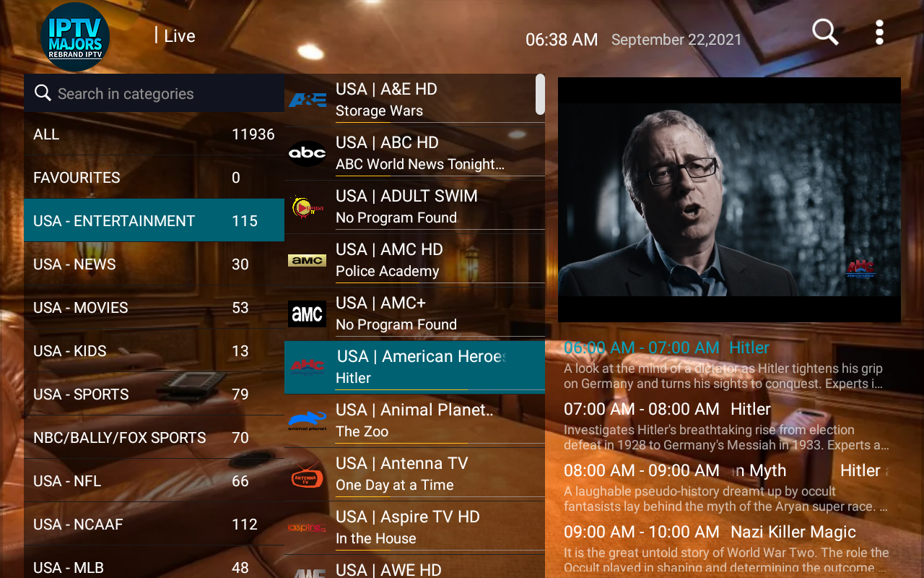Select the A&E channel logo
The height and width of the screenshot is (578, 924).
(308, 100)
